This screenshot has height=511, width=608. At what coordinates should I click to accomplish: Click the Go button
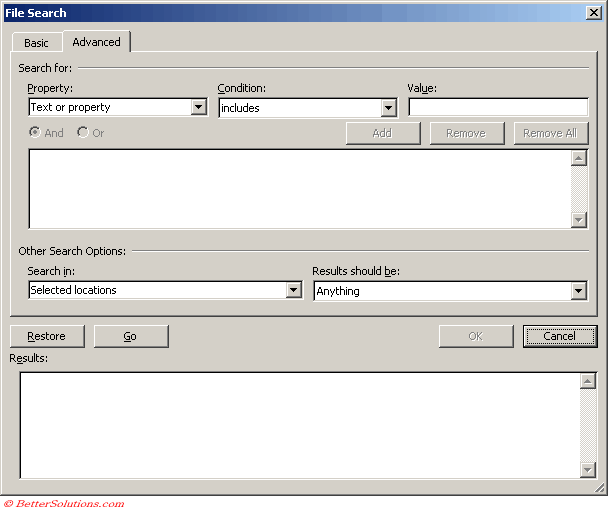pos(131,336)
